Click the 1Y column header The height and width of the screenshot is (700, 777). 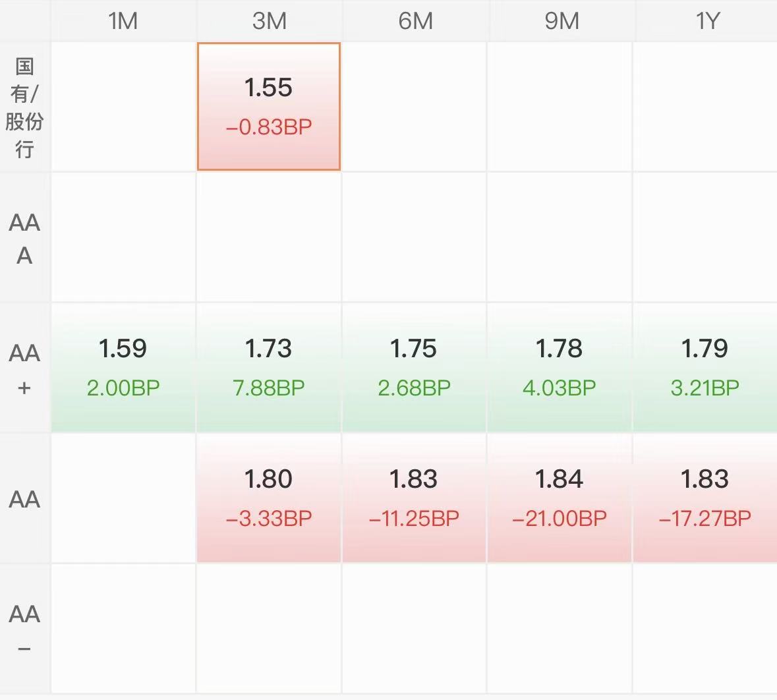click(x=707, y=21)
